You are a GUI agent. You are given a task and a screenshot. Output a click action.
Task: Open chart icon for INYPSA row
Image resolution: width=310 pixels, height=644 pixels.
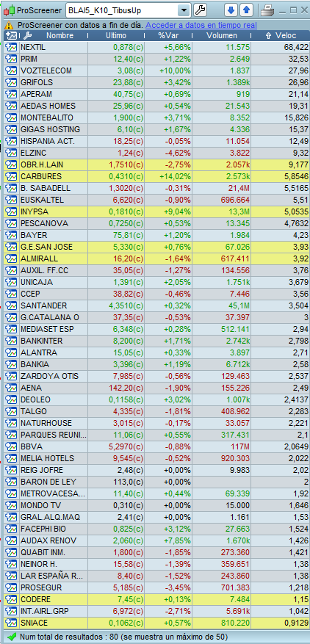pos(11,212)
